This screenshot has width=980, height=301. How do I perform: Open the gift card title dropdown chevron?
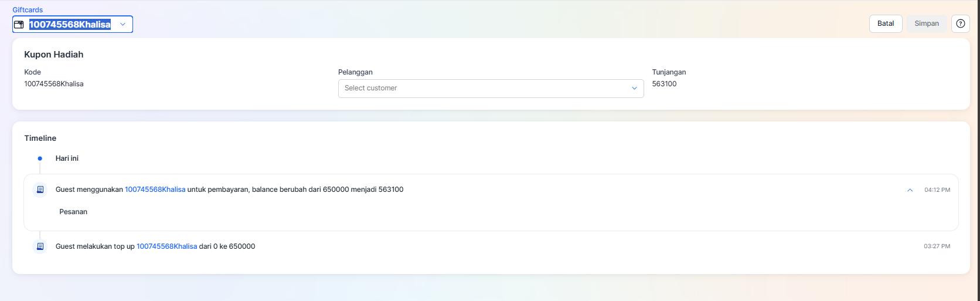coord(122,25)
